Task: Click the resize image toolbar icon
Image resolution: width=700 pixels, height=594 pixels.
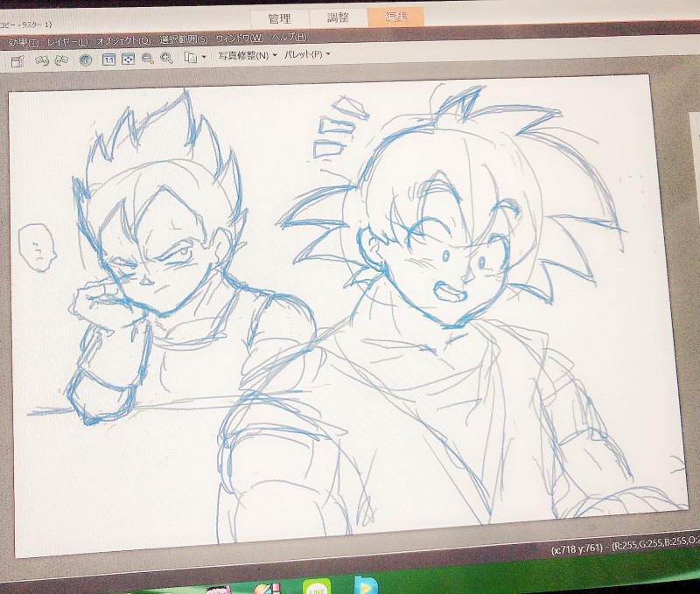Action: tap(17, 61)
